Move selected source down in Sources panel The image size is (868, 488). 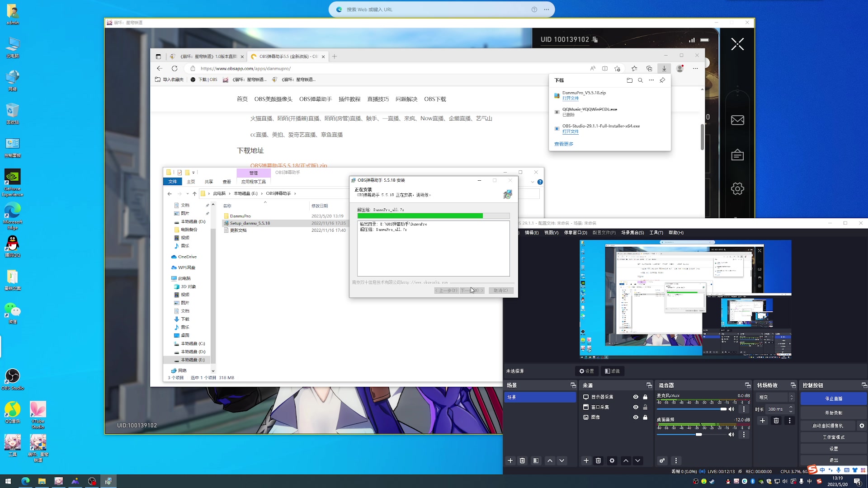tap(638, 460)
